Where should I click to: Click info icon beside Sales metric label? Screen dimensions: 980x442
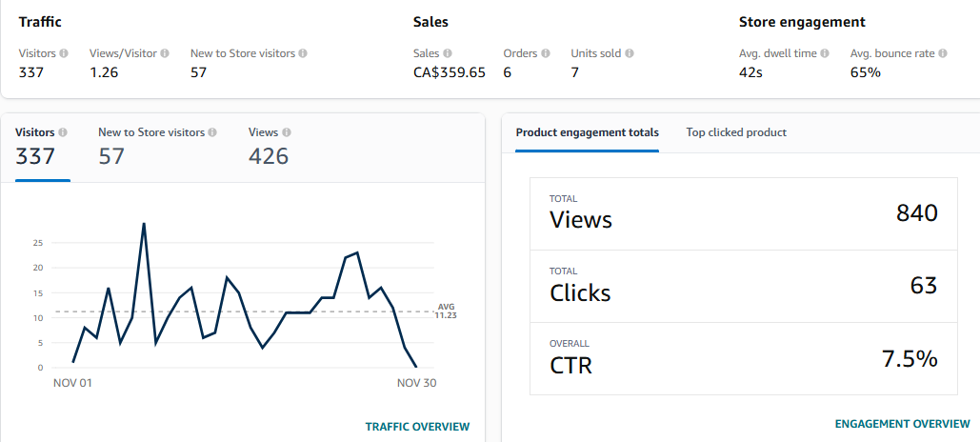pos(448,54)
